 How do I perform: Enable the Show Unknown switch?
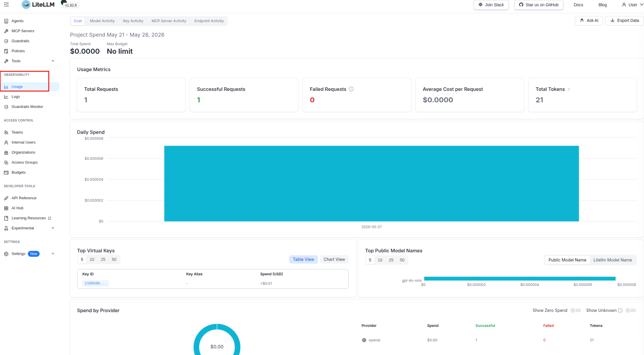click(x=631, y=310)
